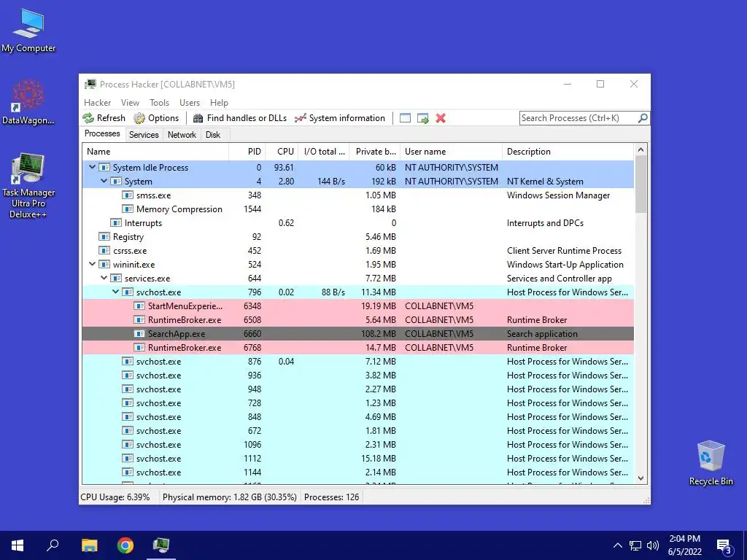Open the Hacker menu

[x=97, y=102]
